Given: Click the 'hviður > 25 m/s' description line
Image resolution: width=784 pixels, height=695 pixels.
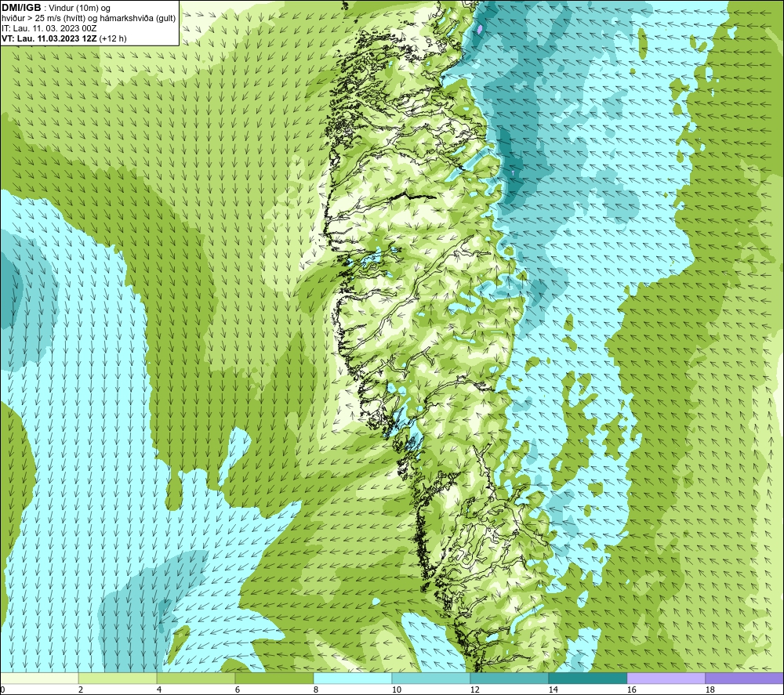Looking at the screenshot, I should [x=89, y=19].
